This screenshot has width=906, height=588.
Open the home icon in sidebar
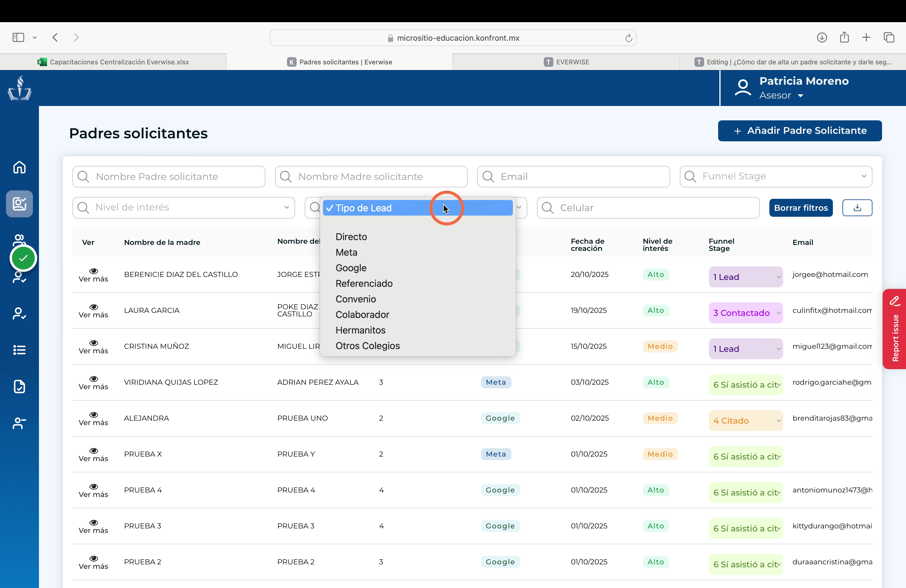[x=19, y=167]
